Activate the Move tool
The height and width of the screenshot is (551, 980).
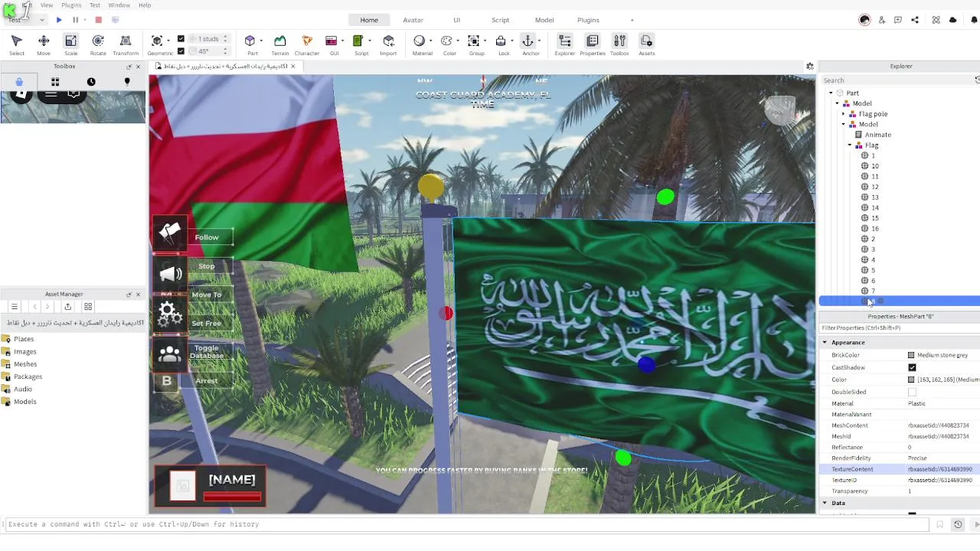point(44,45)
